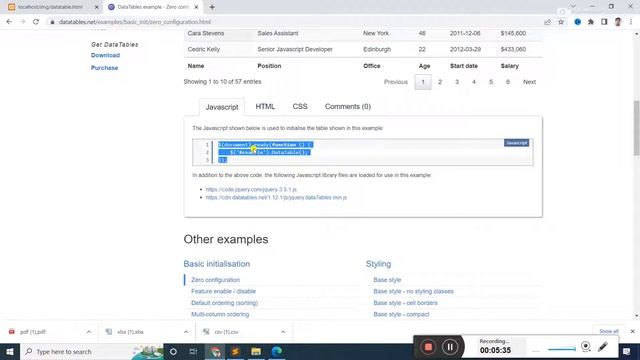Toggle the recorder webcam icon
Viewport: 640px width, 360px height.
(x=586, y=347)
